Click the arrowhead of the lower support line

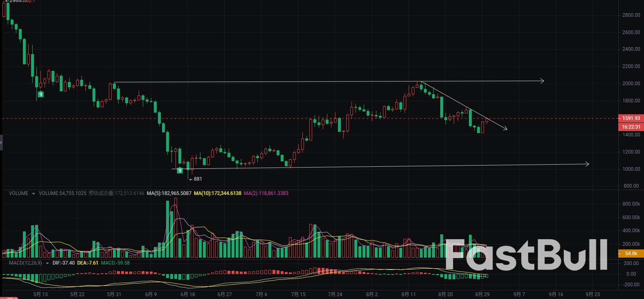tap(587, 164)
